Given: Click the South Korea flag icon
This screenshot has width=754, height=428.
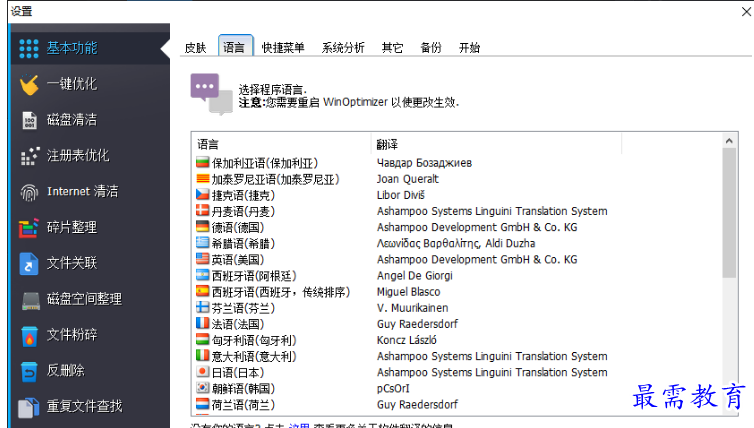Looking at the screenshot, I should tap(202, 388).
